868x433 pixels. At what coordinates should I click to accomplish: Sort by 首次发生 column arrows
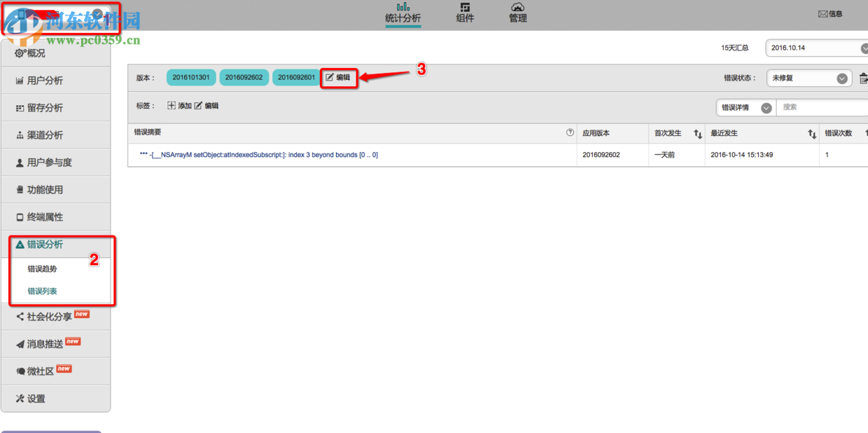[x=698, y=134]
